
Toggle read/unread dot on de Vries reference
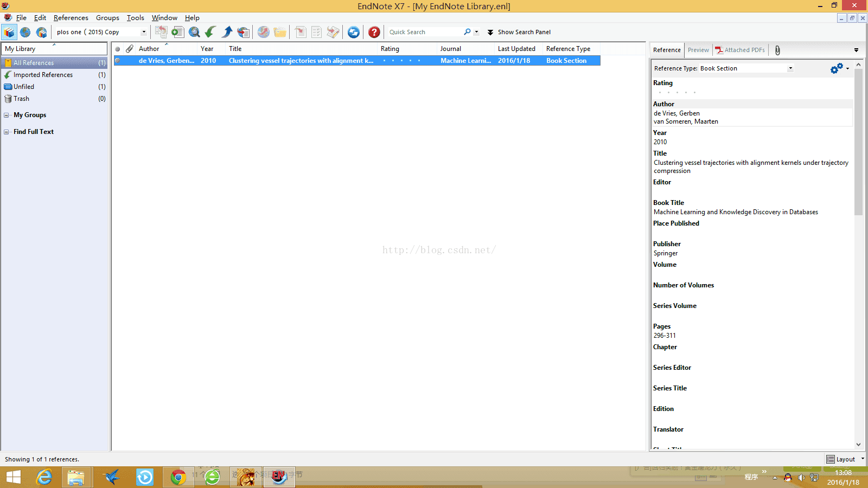point(118,61)
